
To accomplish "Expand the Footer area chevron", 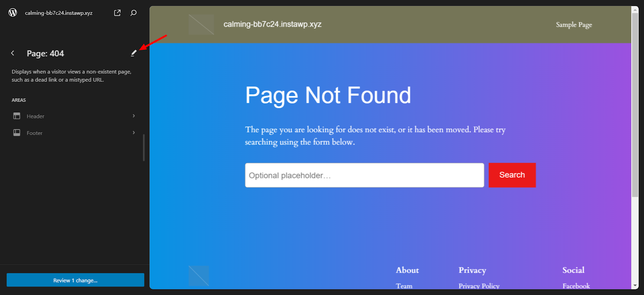I will 134,133.
